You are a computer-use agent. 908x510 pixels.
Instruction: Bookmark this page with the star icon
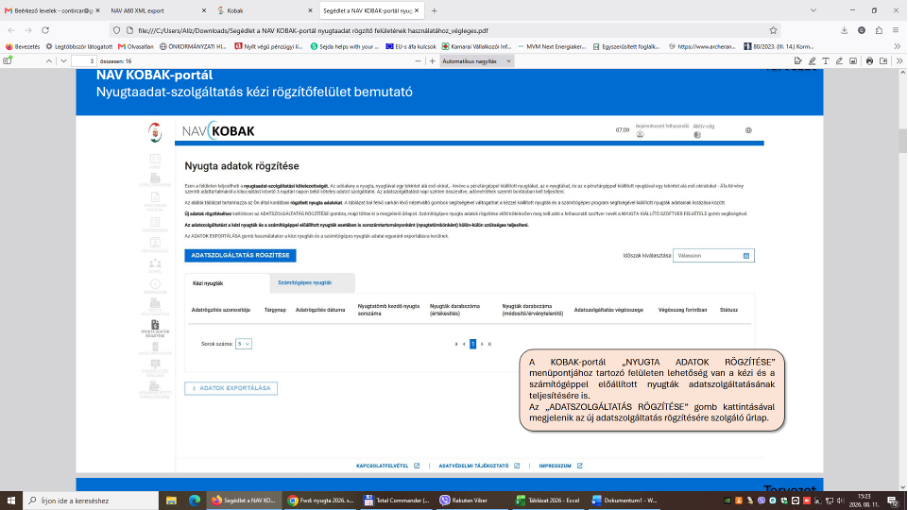click(x=773, y=30)
